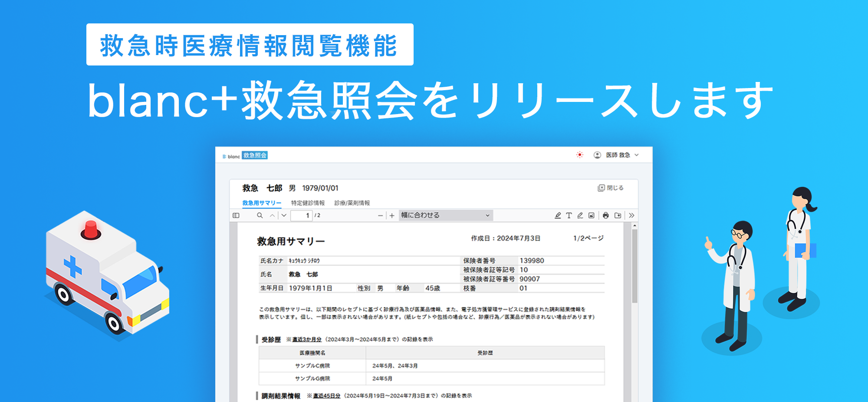Click the page number input field
The image size is (868, 402).
(x=302, y=216)
